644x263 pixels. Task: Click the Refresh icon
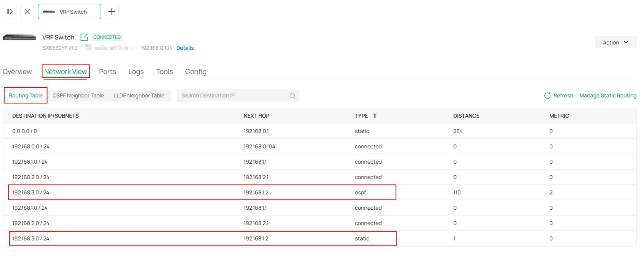click(x=547, y=96)
